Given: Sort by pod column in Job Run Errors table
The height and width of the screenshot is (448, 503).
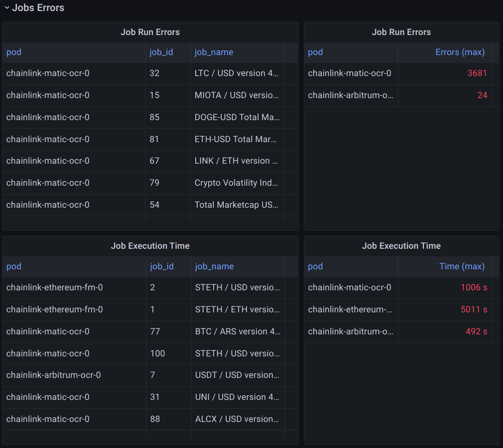Looking at the screenshot, I should point(14,52).
